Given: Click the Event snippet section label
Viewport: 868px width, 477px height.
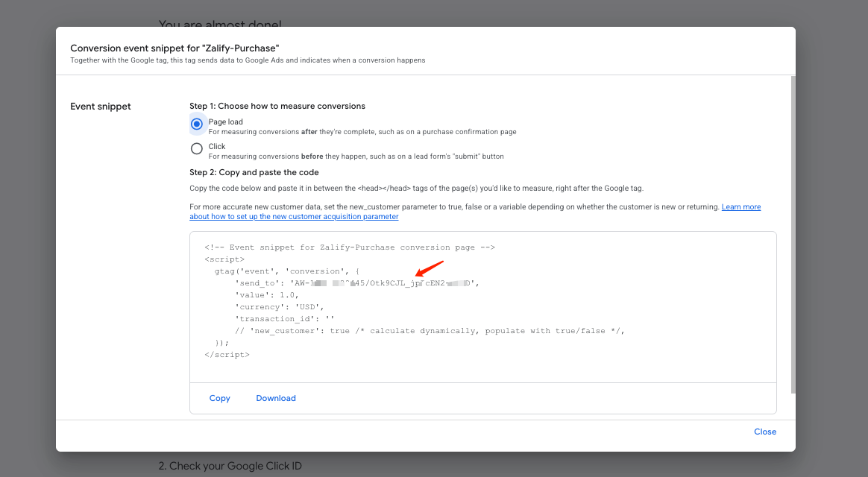Looking at the screenshot, I should point(101,107).
